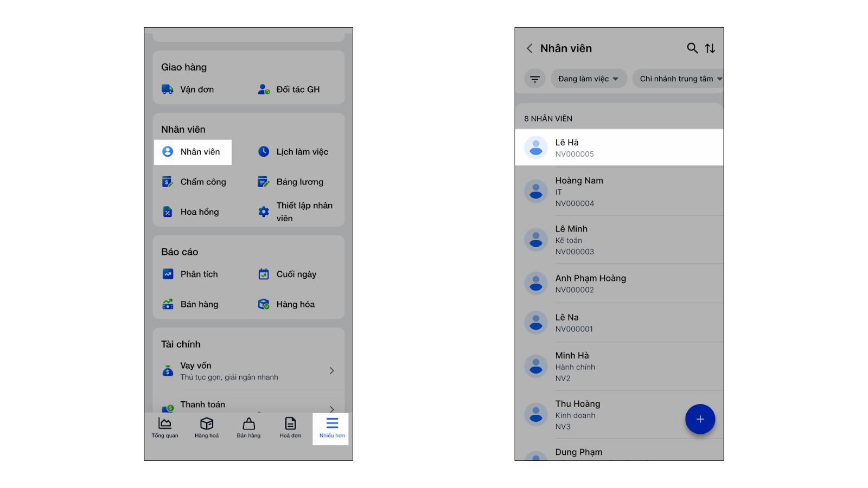This screenshot has width=868, height=488.
Task: Open Hoa hồng commission
Action: (190, 212)
